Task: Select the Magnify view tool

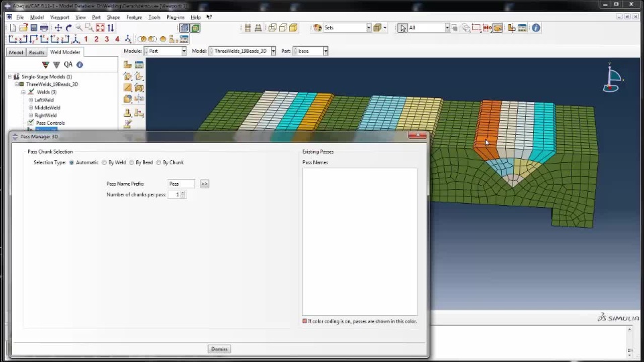Action: point(79,28)
